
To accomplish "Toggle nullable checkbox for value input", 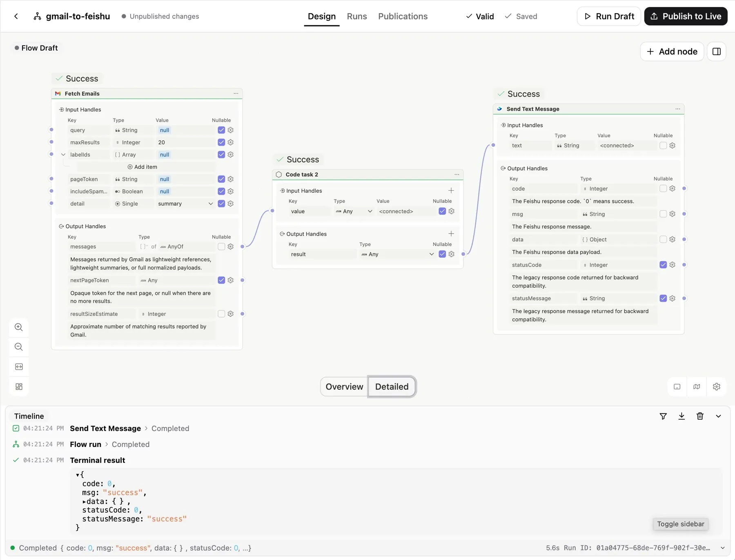I will [442, 211].
